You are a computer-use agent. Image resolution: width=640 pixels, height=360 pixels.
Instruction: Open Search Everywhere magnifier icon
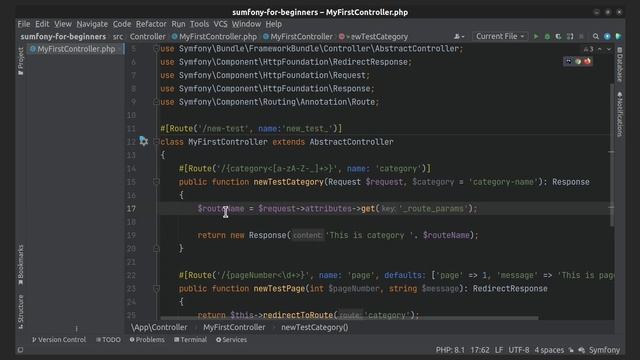click(596, 36)
